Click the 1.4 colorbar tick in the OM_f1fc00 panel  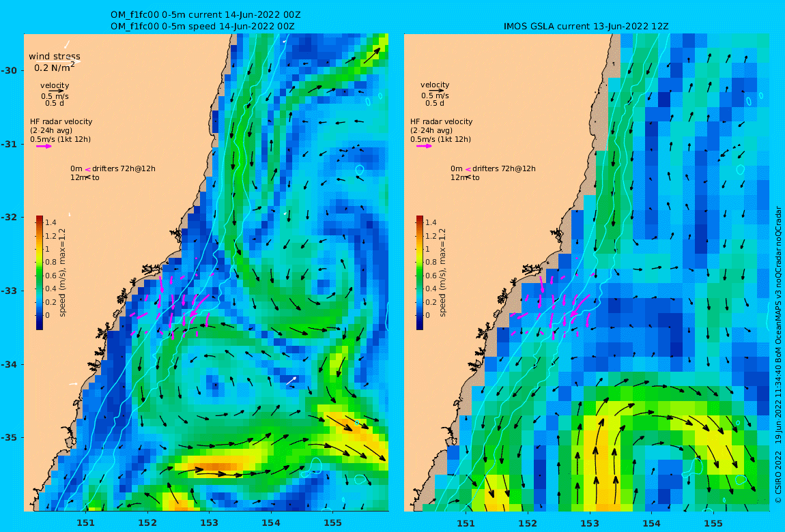coord(51,222)
